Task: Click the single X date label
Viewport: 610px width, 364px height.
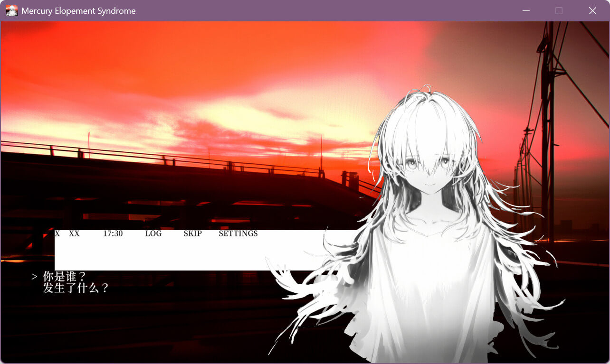Action: 57,233
